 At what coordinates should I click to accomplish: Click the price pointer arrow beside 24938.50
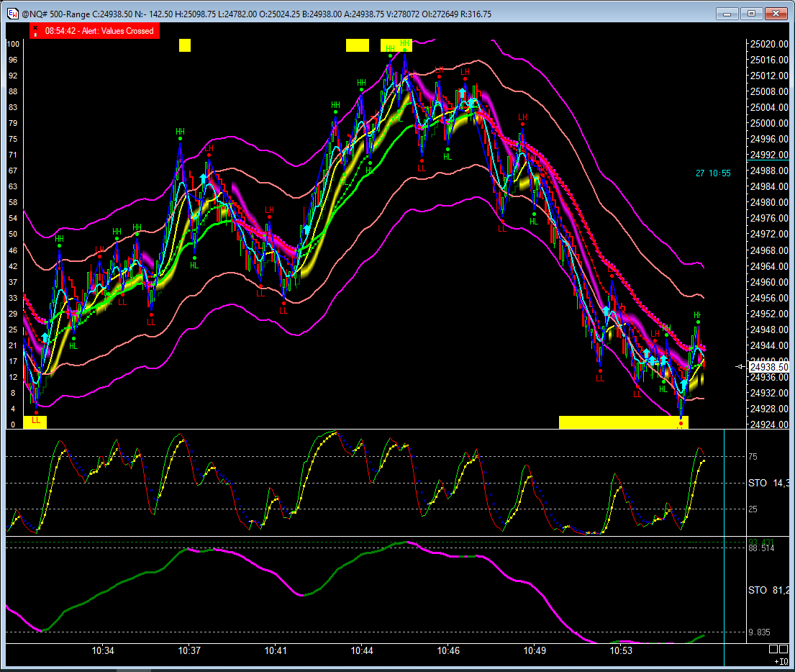[740, 367]
